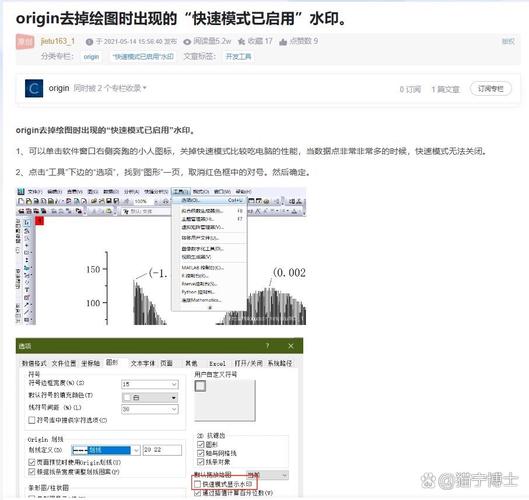Expand more items arrow at bottom of 工具 menu
529x500 pixels.
coord(210,307)
